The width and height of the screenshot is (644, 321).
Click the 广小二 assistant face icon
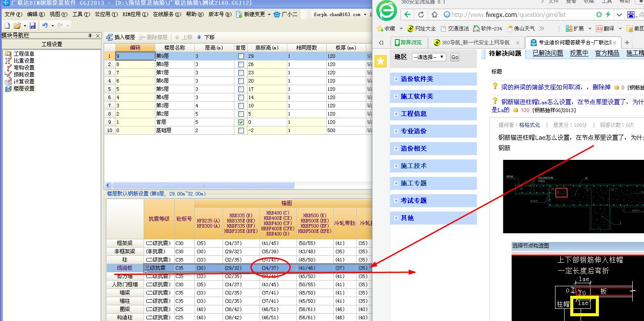pos(277,14)
